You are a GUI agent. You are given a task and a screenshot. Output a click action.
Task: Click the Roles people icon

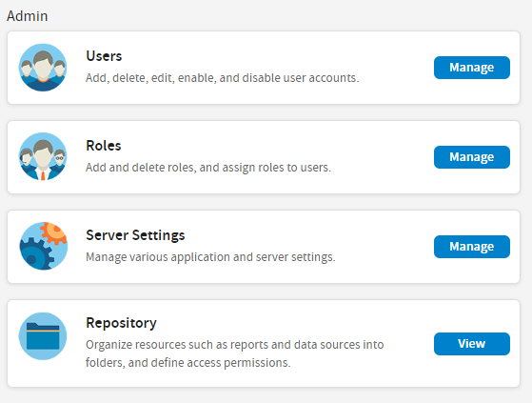click(x=43, y=157)
